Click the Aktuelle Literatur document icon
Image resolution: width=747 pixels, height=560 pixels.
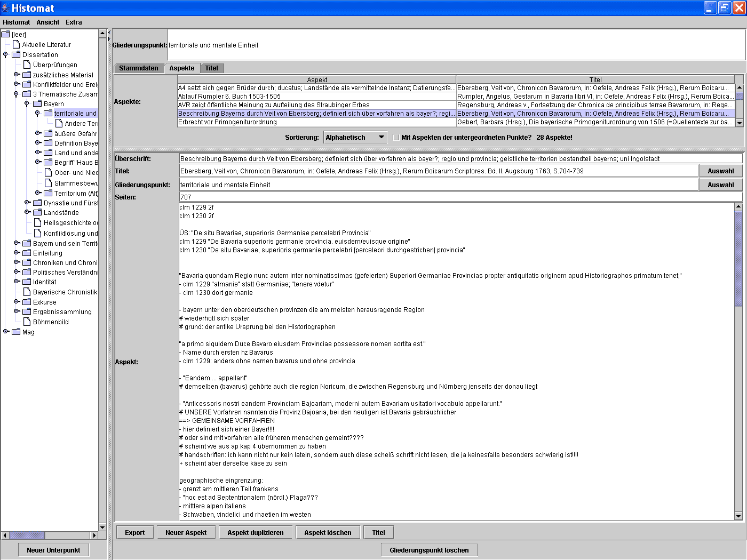[17, 45]
